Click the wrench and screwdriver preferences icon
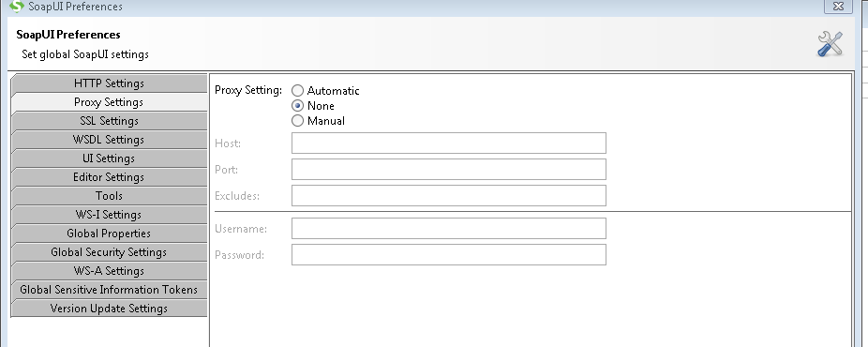 (830, 44)
